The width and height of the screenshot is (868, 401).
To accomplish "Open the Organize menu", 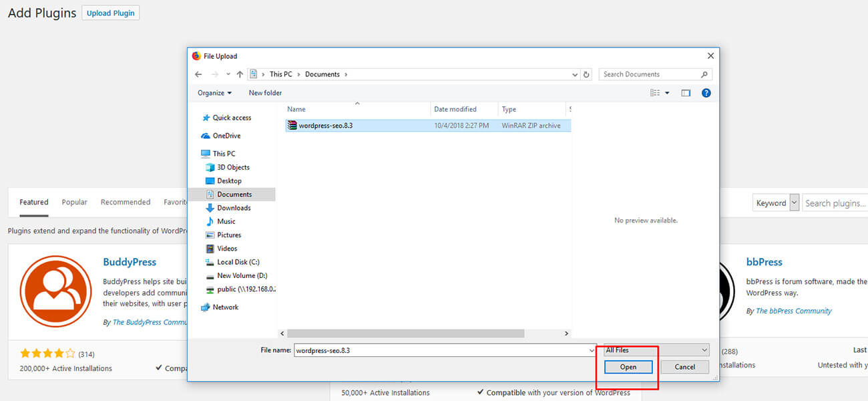I will click(214, 93).
